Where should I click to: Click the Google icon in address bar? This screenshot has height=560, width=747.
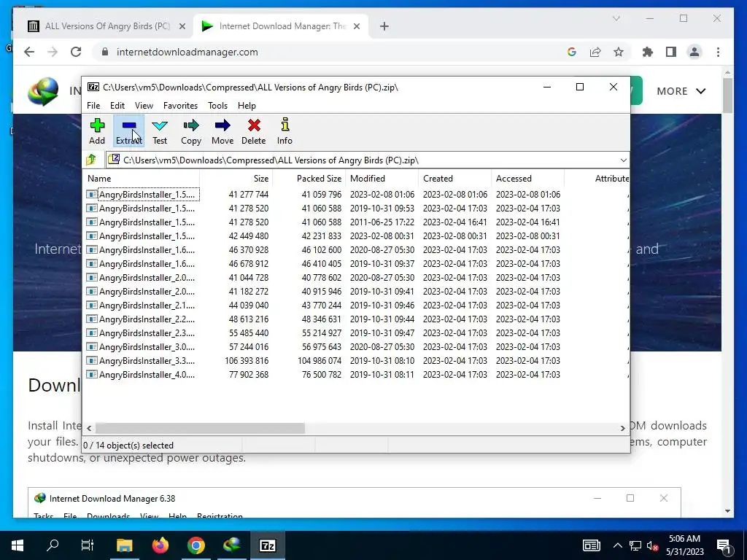[572, 52]
